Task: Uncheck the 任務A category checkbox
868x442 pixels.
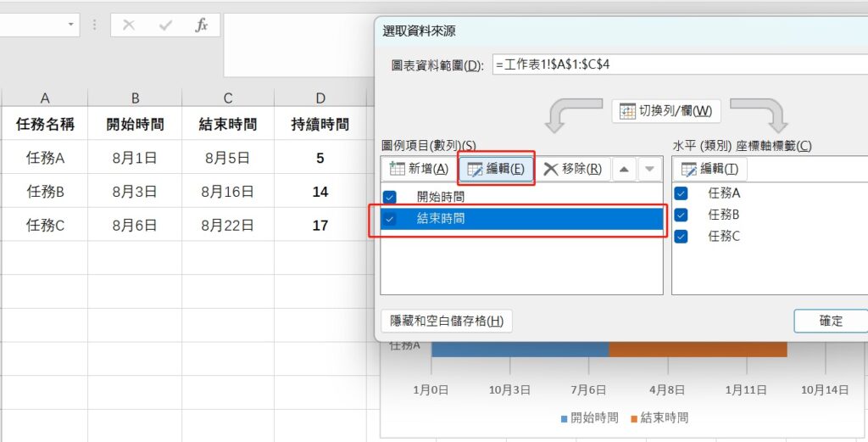Action: pyautogui.click(x=681, y=193)
